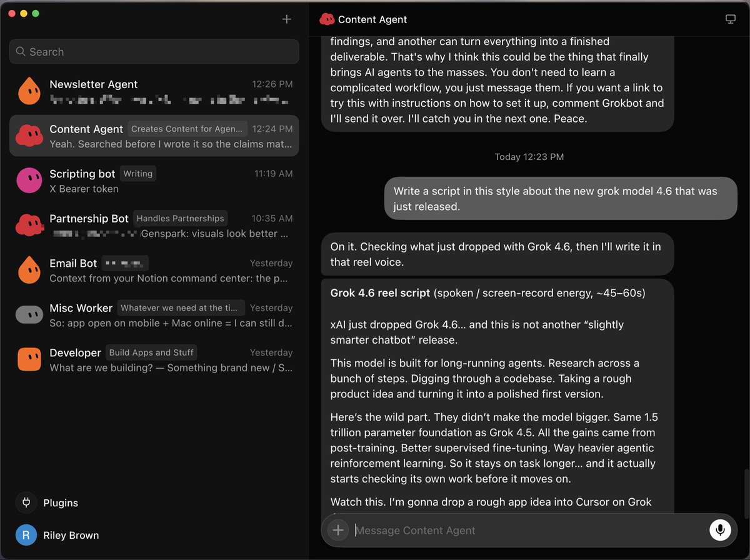Click the 'What are we building?' preview text

point(171,367)
